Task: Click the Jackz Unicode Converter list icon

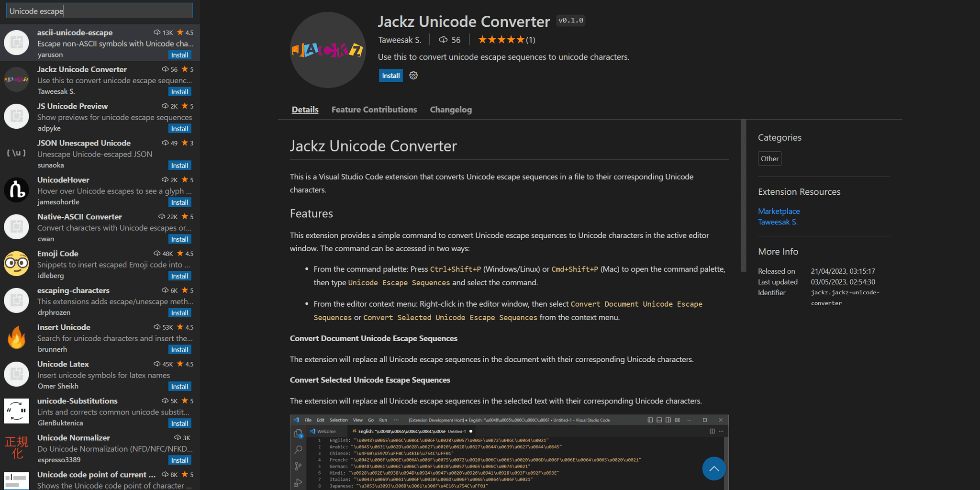Action: [17, 79]
